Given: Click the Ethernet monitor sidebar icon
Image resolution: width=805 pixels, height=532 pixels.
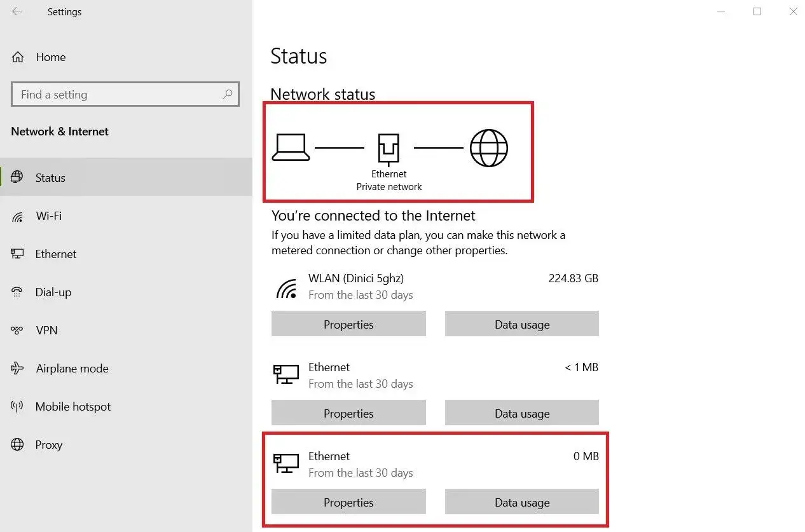Looking at the screenshot, I should click(x=17, y=254).
